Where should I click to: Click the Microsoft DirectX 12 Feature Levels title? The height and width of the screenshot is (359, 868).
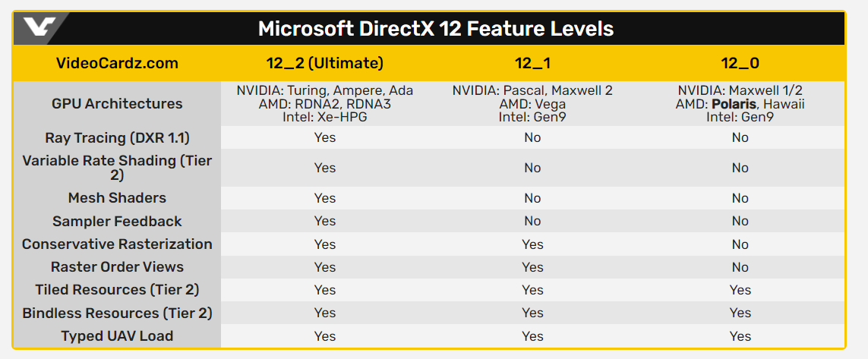(x=436, y=29)
